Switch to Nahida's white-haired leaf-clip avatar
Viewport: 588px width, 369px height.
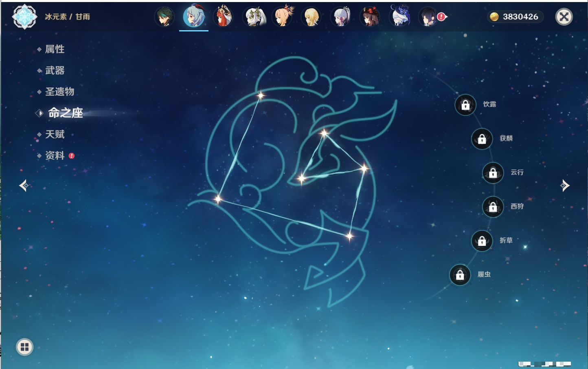254,17
